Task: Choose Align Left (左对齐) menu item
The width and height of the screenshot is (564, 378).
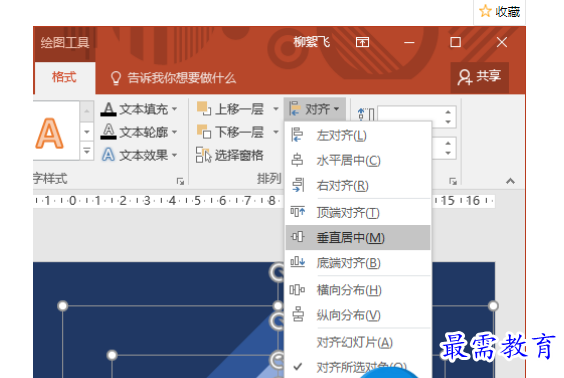Action: pyautogui.click(x=358, y=136)
